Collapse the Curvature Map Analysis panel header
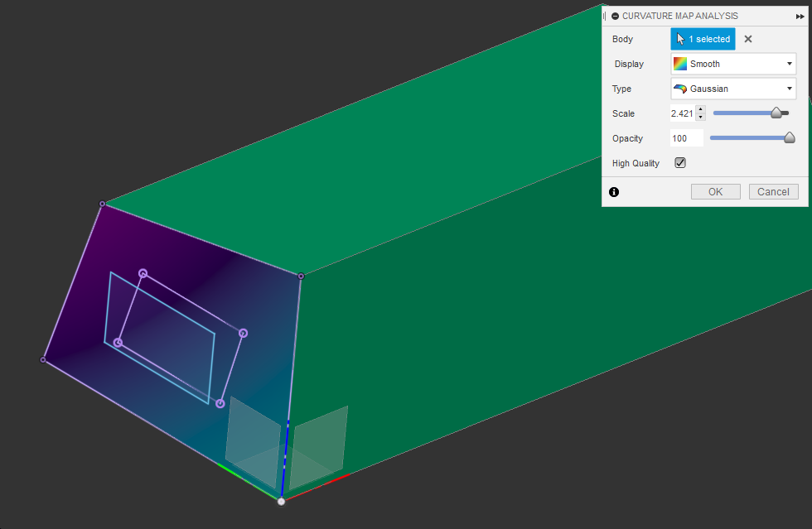 coord(615,16)
